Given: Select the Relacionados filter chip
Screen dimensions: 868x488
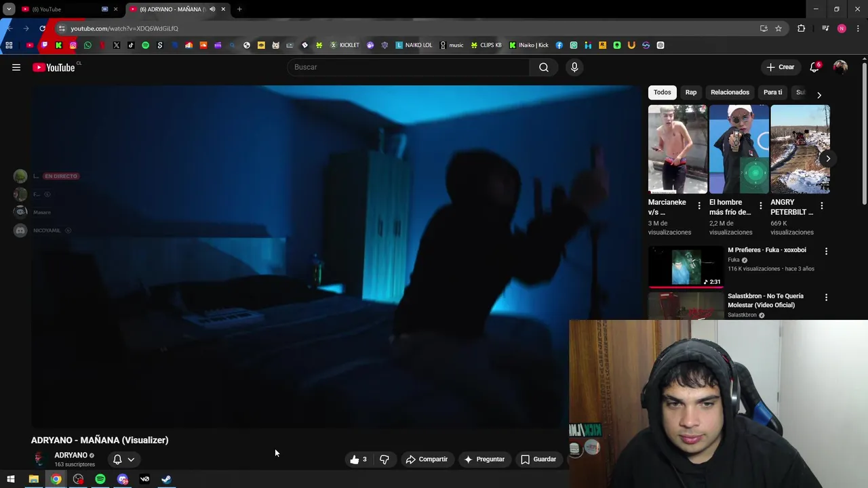Looking at the screenshot, I should [730, 92].
